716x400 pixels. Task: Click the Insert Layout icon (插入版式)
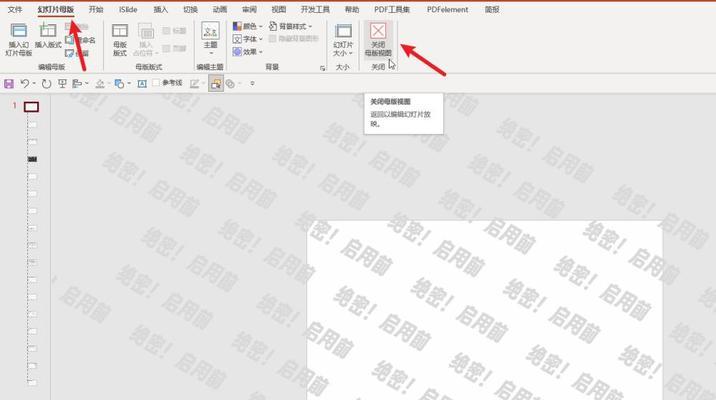tap(47, 31)
